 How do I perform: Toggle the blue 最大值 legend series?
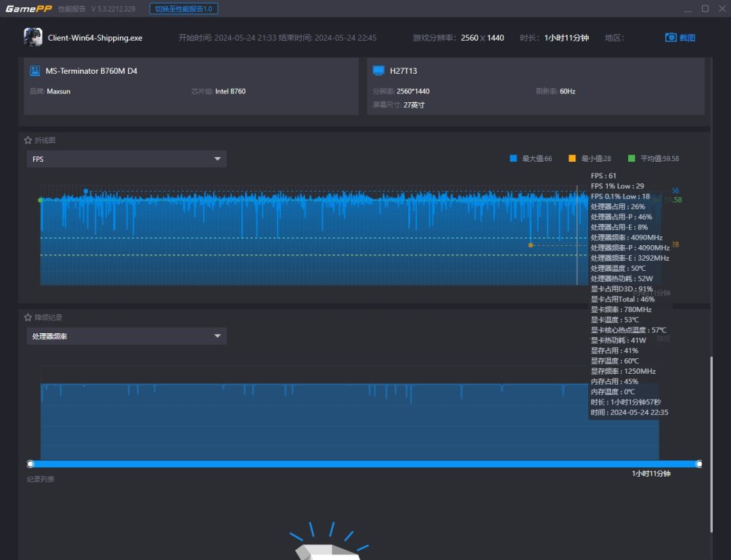(513, 158)
